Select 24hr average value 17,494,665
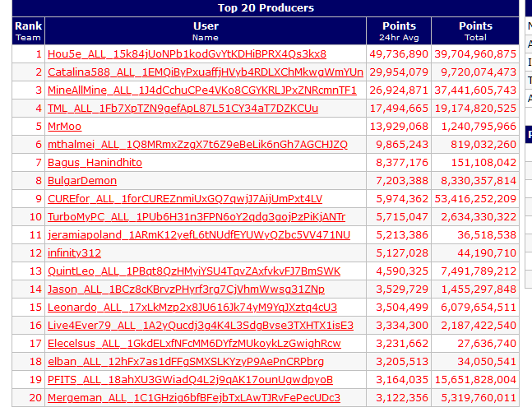Image resolution: width=532 pixels, height=412 pixels. point(399,109)
